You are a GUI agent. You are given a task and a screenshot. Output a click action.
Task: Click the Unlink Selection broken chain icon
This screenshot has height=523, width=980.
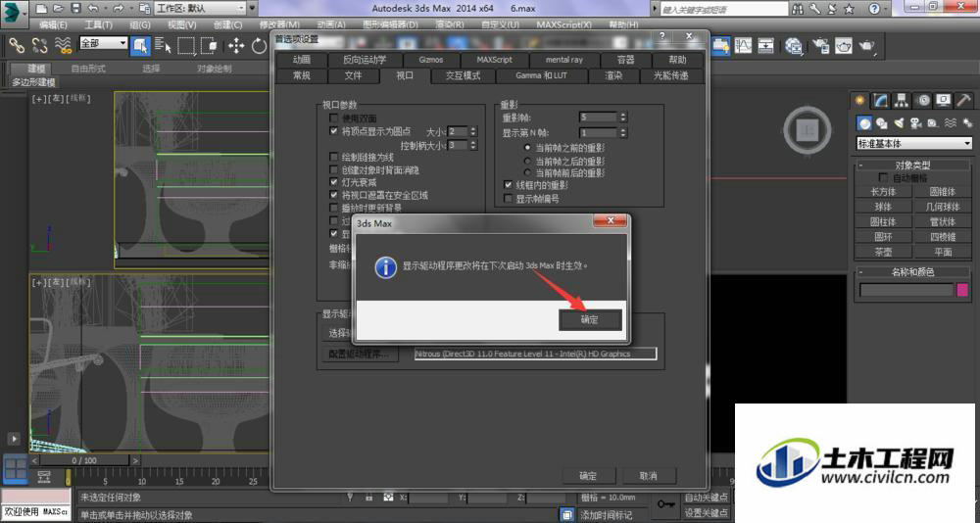pos(39,46)
